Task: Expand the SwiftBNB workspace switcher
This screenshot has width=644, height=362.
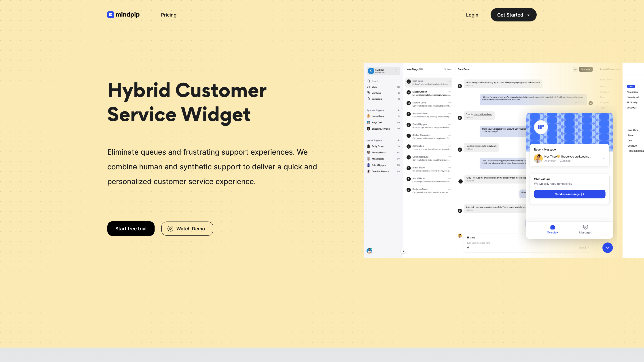Action: click(396, 71)
